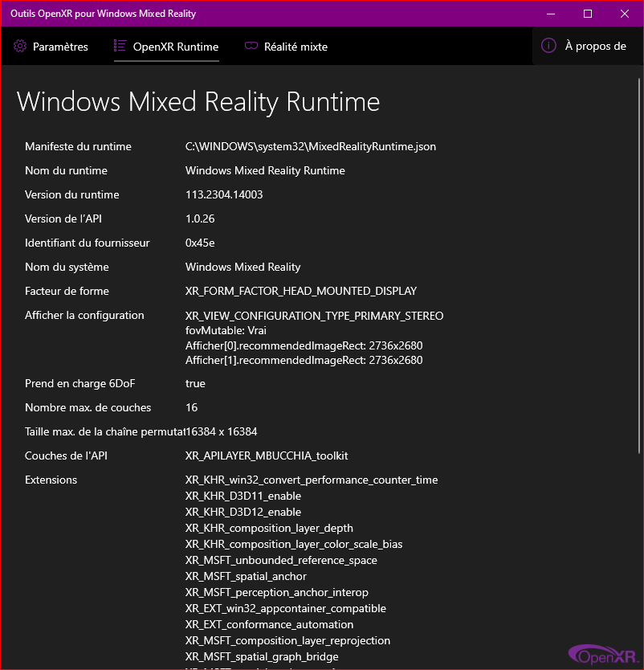Click XR_APILAYER_MBUCCHIA_toolkit layer name
644x670 pixels.
point(267,456)
